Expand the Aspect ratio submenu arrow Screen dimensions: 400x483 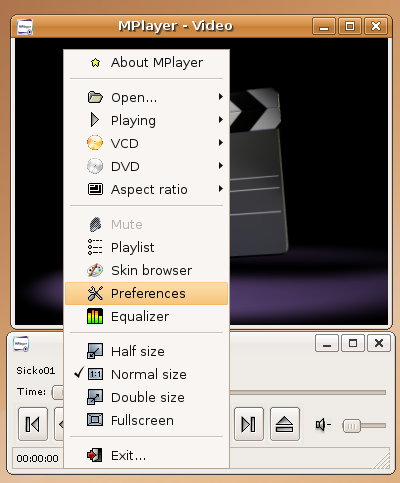click(220, 189)
